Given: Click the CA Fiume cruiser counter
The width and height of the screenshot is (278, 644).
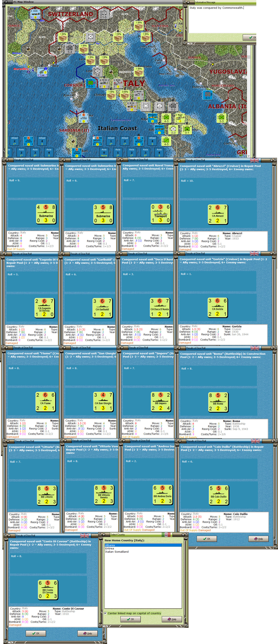Looking at the screenshot, I should pyautogui.click(x=45, y=402).
